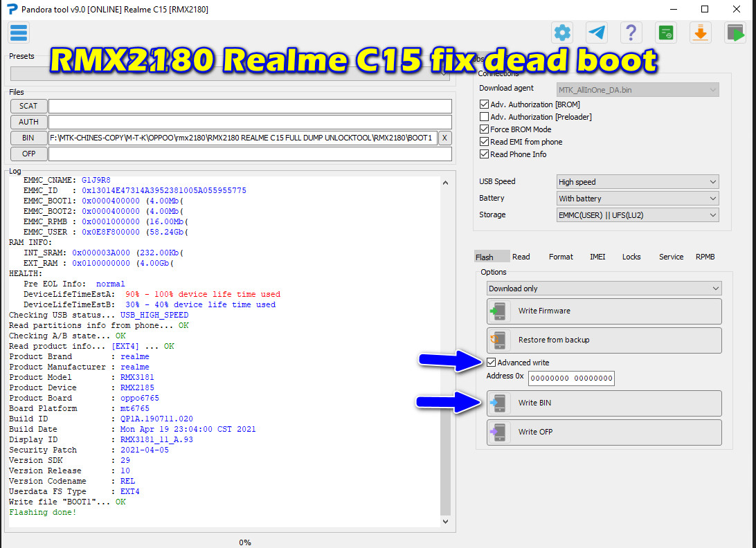Click Restore from backup button
Image resolution: width=756 pixels, height=548 pixels.
click(604, 340)
